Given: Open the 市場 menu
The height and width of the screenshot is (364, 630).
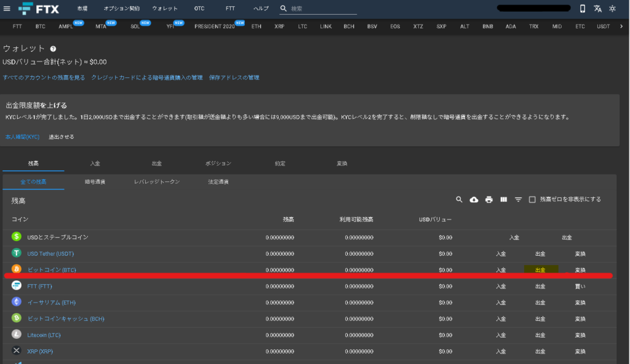Looking at the screenshot, I should pos(82,9).
